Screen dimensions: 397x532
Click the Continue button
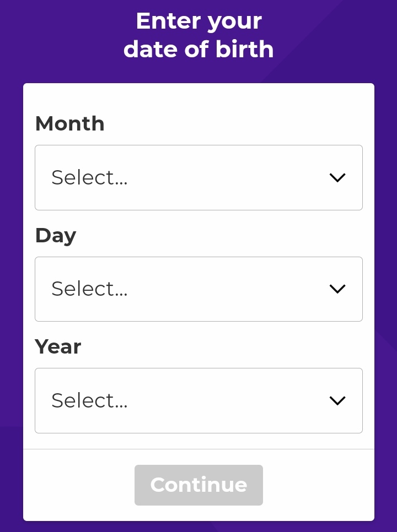[198, 485]
